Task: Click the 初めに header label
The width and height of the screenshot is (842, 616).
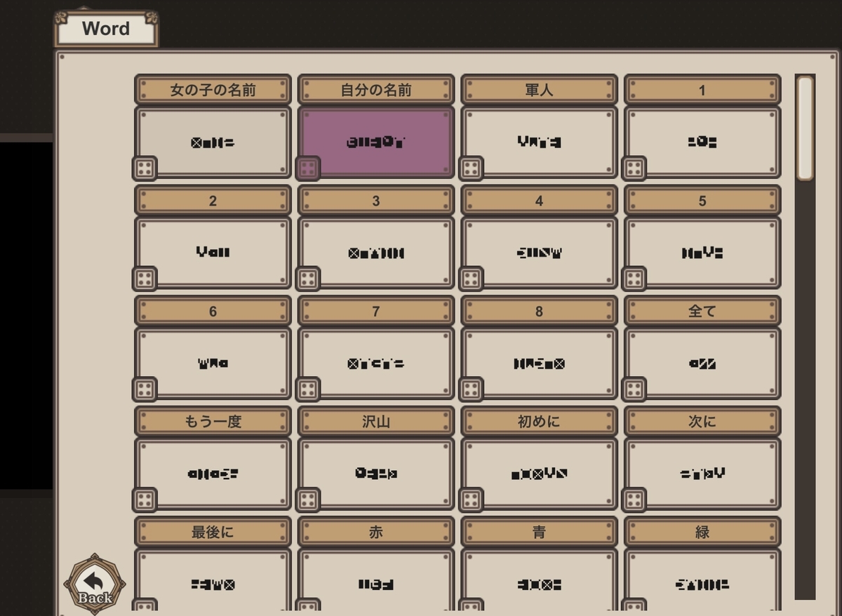Action: 540,422
